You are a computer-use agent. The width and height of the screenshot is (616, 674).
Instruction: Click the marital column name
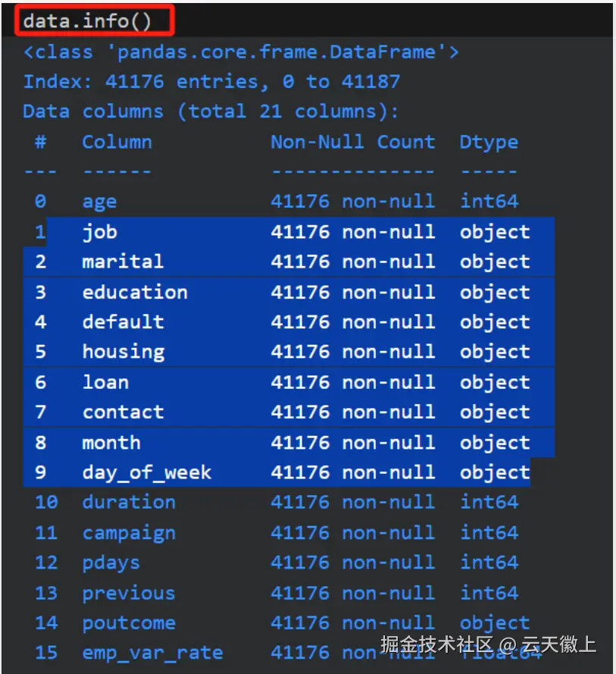click(x=123, y=262)
